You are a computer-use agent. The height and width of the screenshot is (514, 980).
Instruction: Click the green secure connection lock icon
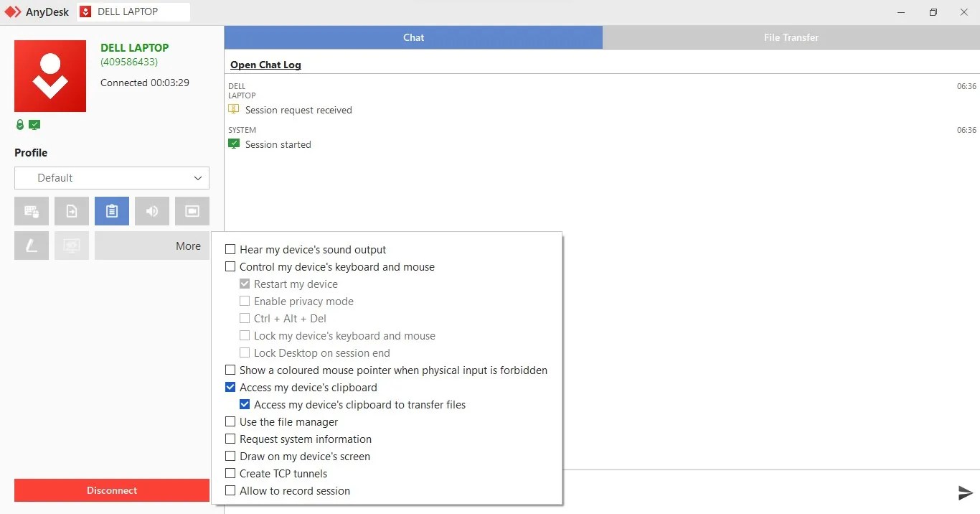click(19, 124)
